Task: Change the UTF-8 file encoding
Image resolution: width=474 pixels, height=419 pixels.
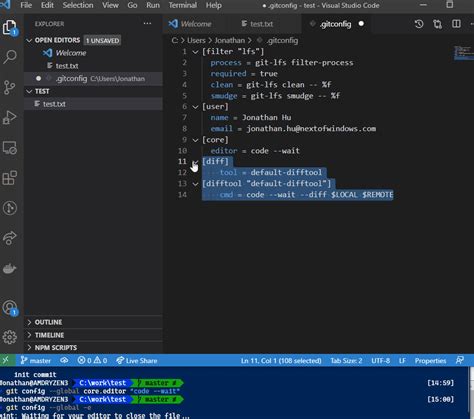Action: tap(380, 361)
